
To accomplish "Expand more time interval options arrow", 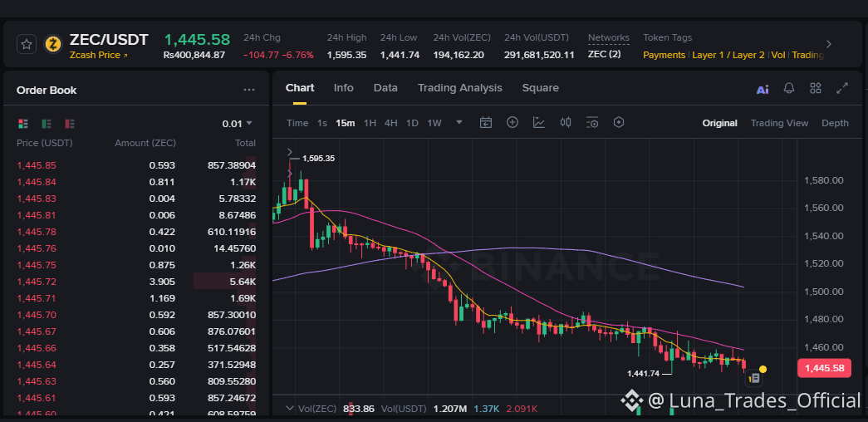I will [x=459, y=122].
